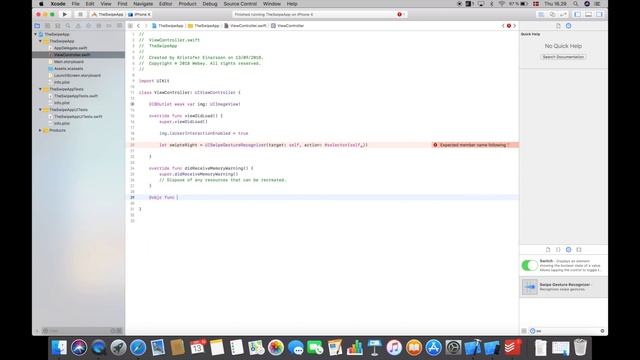Show the File inspector
The width and height of the screenshot is (640, 360).
pyautogui.click(x=558, y=26)
